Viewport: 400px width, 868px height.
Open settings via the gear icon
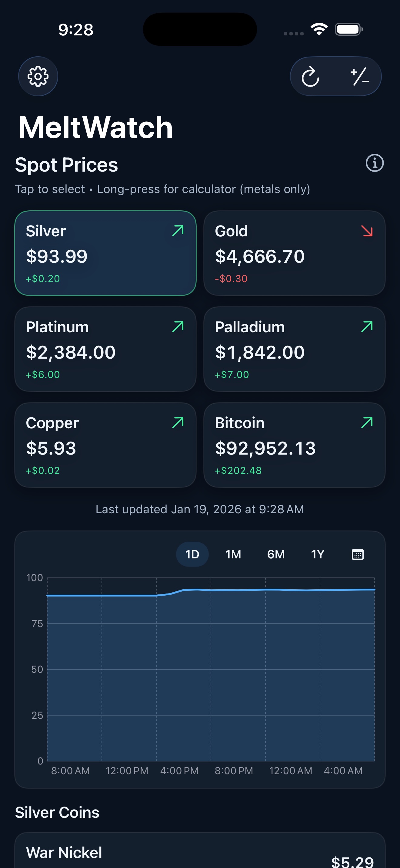(38, 76)
